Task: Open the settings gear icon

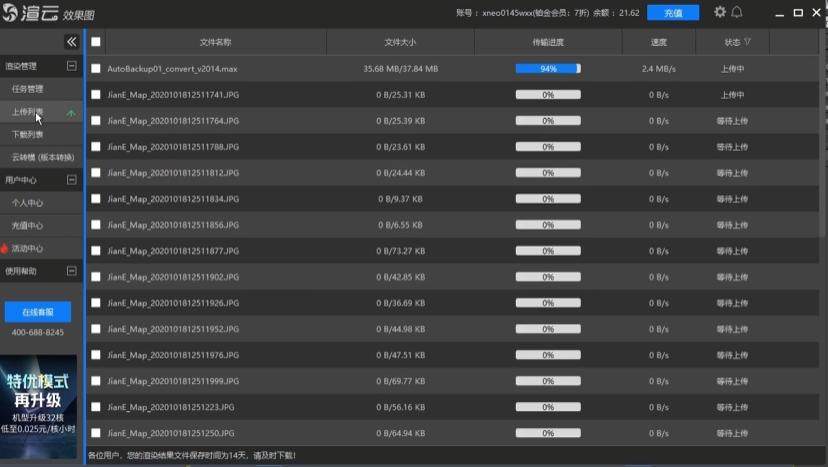Action: point(720,12)
